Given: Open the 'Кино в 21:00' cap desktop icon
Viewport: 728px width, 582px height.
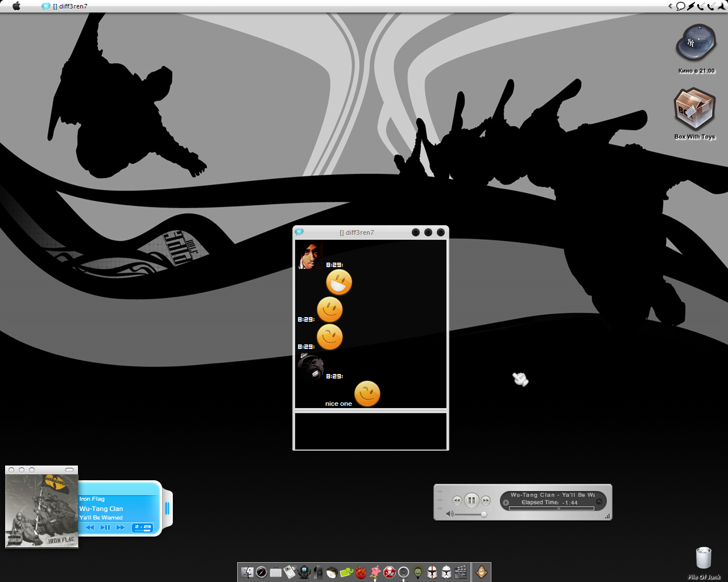Looking at the screenshot, I should 696,49.
